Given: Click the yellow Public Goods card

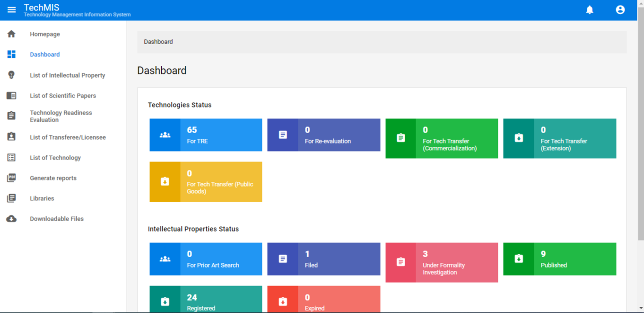Looking at the screenshot, I should [x=206, y=182].
